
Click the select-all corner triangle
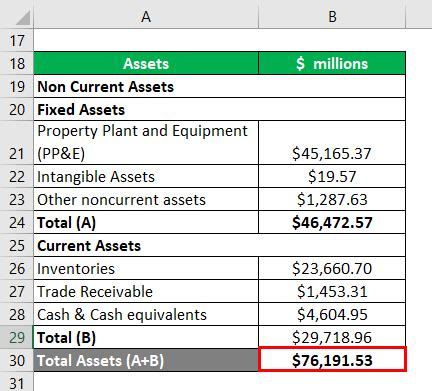pos(23,18)
